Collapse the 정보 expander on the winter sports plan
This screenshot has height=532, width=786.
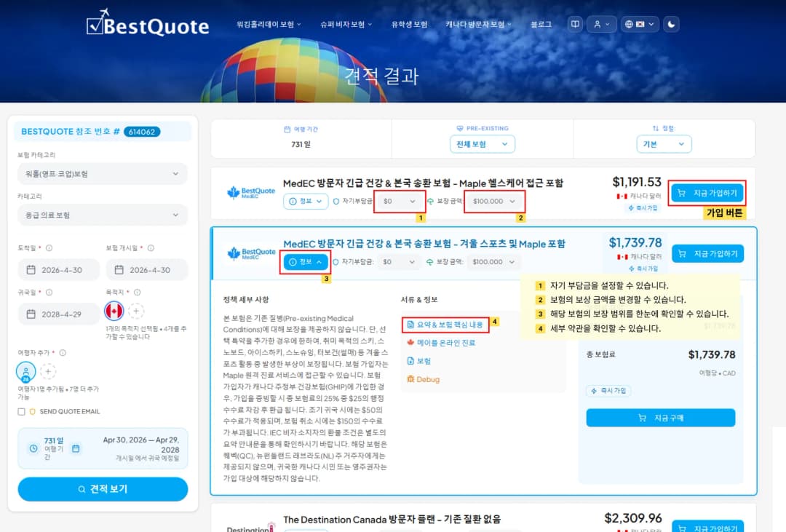tap(306, 262)
